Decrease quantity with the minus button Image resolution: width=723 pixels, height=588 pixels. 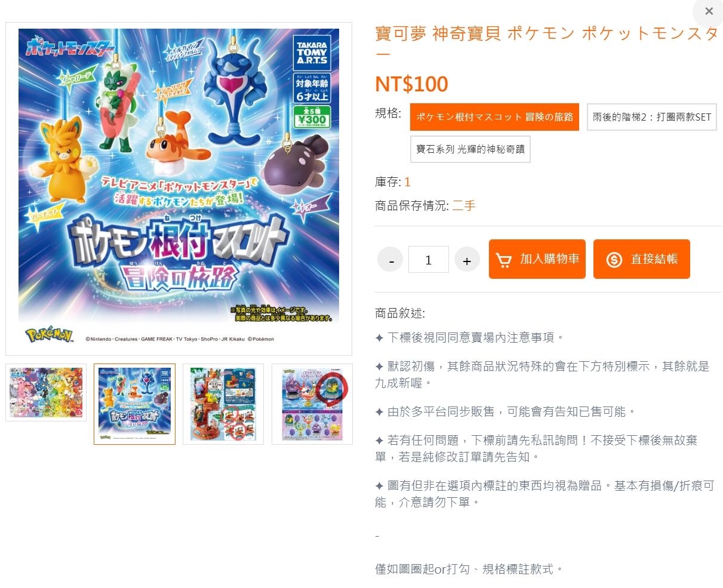[x=390, y=260]
